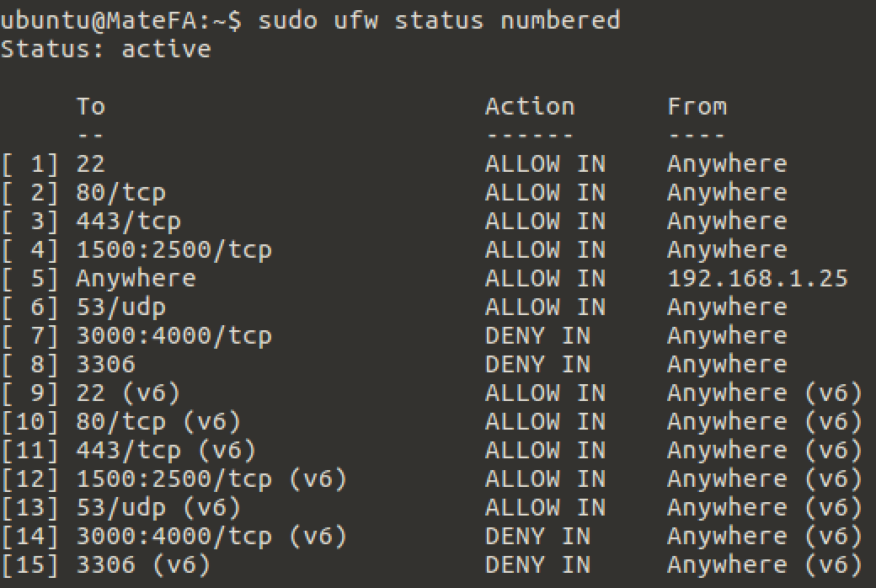The width and height of the screenshot is (876, 588).
Task: Click rule number [ 1] for port 22
Action: tap(30, 164)
